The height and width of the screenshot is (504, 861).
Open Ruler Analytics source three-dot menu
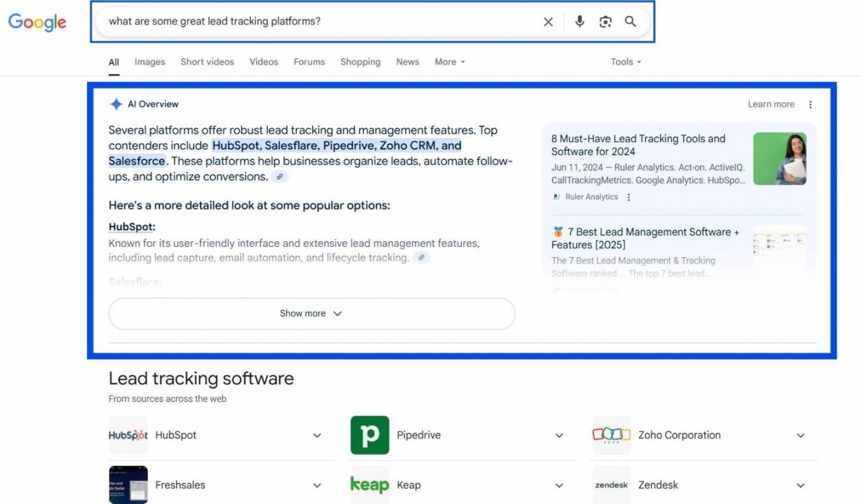629,197
